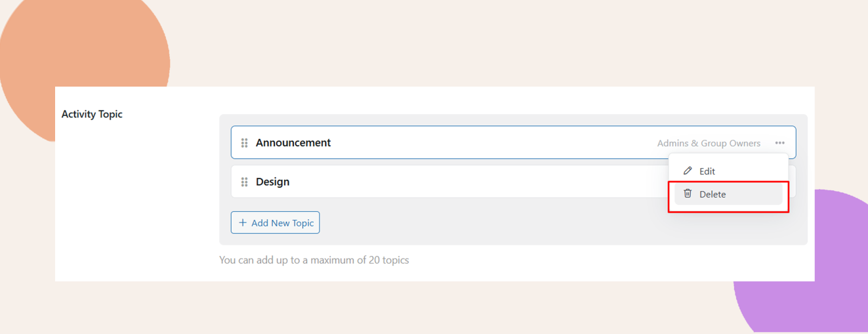Click the Add New Topic button
868x334 pixels.
tap(275, 222)
